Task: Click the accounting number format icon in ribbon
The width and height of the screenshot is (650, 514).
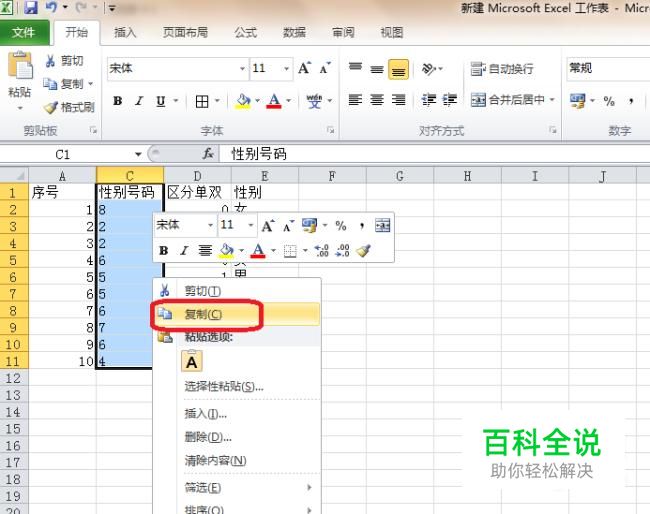Action: click(577, 101)
